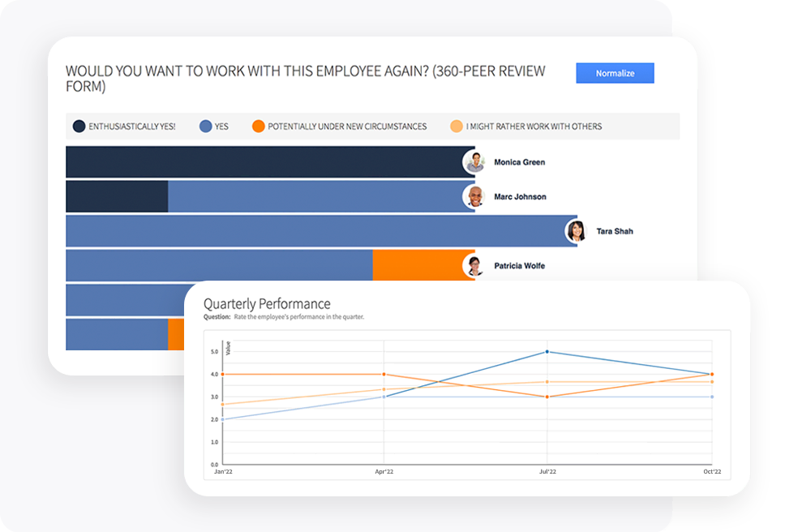Image resolution: width=798 pixels, height=532 pixels.
Task: Select the orange segment in Patricia Wolfe's bar
Action: tap(416, 265)
